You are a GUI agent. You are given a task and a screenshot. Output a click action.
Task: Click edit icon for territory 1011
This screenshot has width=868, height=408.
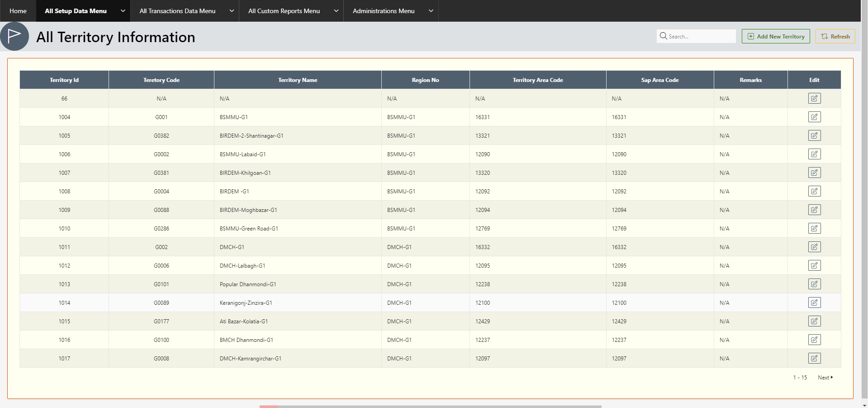tap(814, 247)
